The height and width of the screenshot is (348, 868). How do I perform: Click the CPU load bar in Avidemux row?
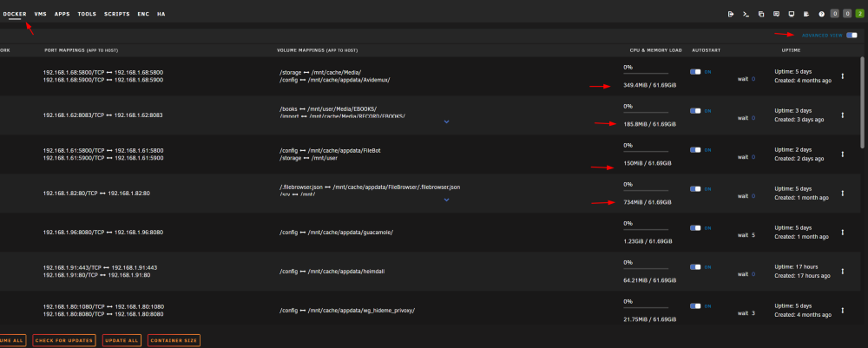tap(646, 73)
